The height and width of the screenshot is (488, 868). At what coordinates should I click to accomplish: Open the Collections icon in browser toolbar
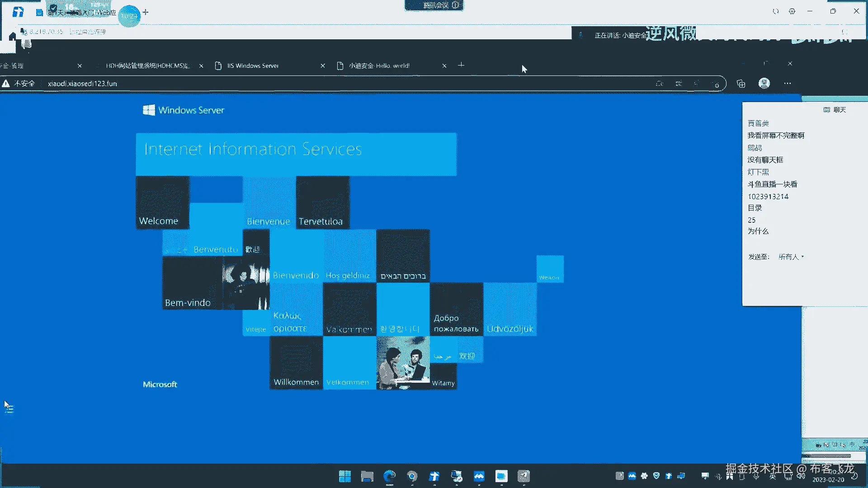pos(741,84)
